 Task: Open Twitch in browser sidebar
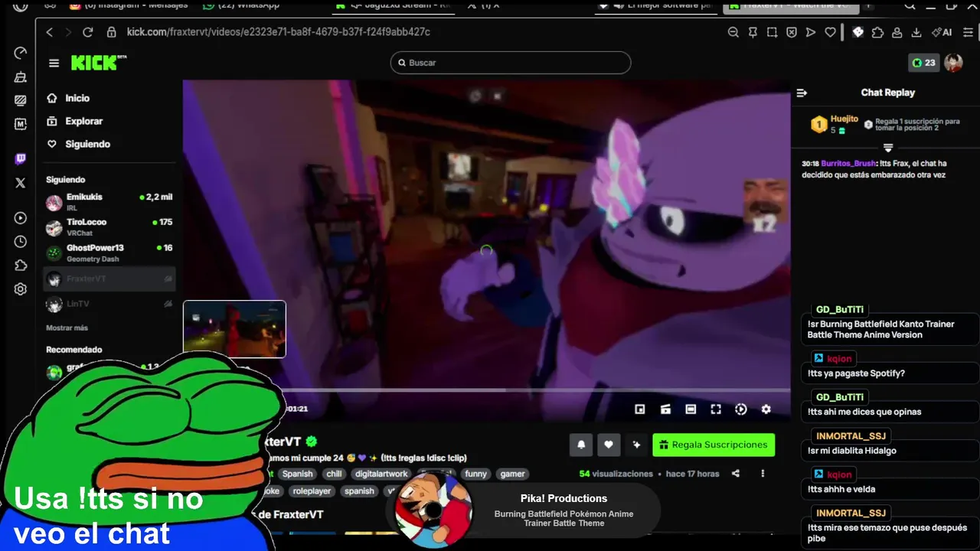tap(21, 159)
